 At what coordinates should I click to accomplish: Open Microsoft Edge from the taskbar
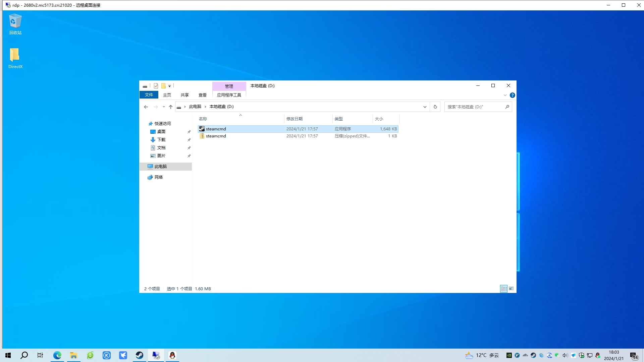[x=57, y=355]
